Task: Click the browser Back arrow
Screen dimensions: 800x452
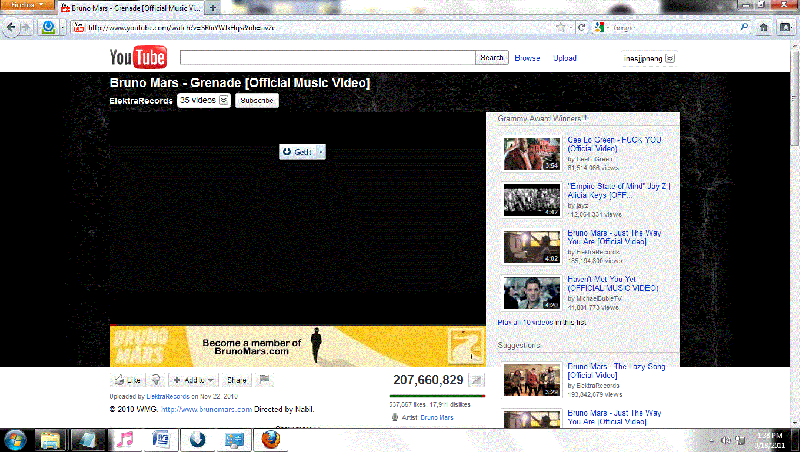Action: tap(11, 28)
